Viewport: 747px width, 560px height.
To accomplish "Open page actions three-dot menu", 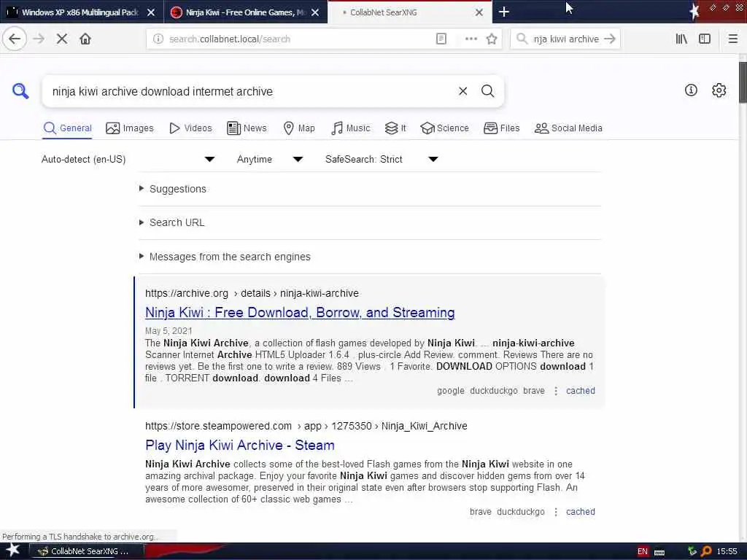I will [471, 39].
